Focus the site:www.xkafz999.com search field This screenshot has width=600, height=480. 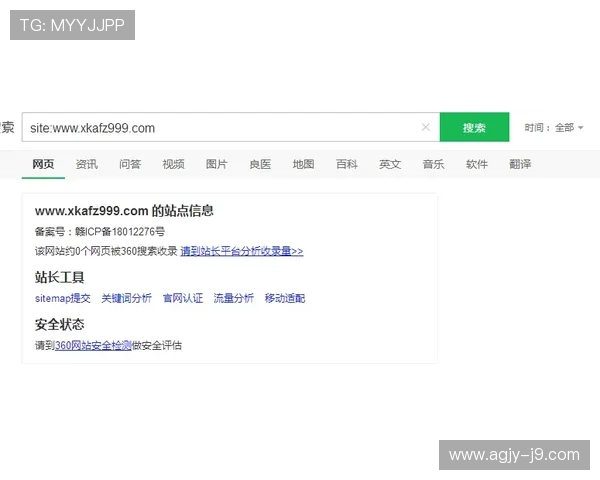tap(231, 127)
